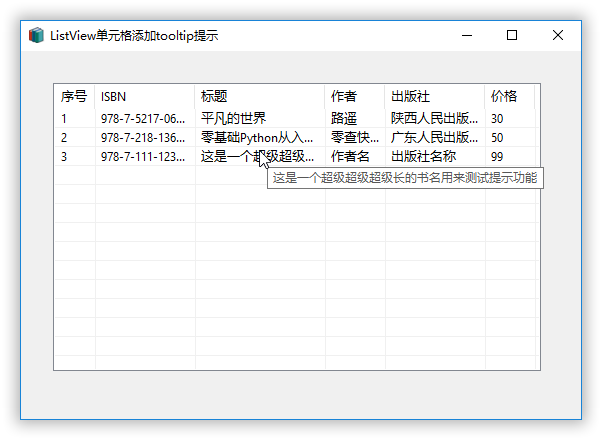Select the row titled 平凡的世界
Screen dimensions: 602x440
pos(233,119)
